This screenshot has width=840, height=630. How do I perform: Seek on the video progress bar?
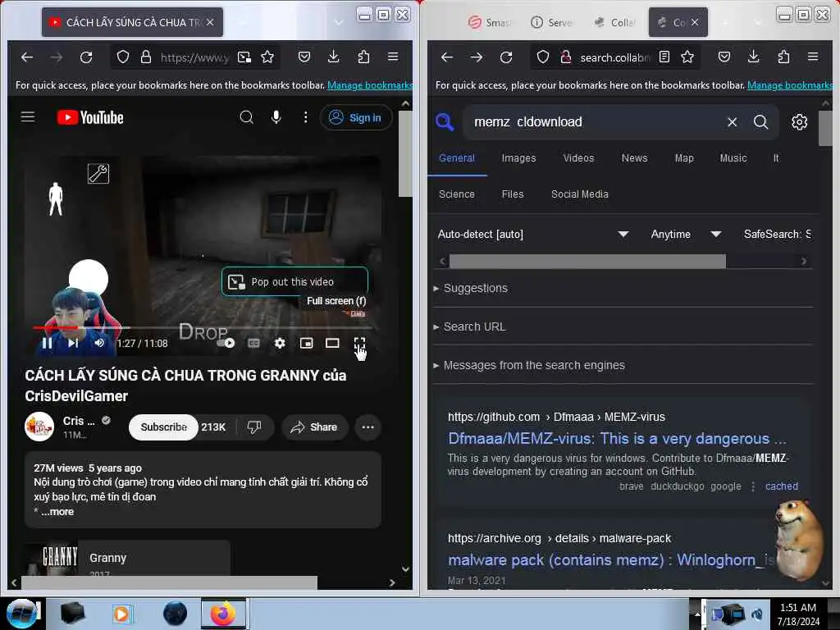203,327
